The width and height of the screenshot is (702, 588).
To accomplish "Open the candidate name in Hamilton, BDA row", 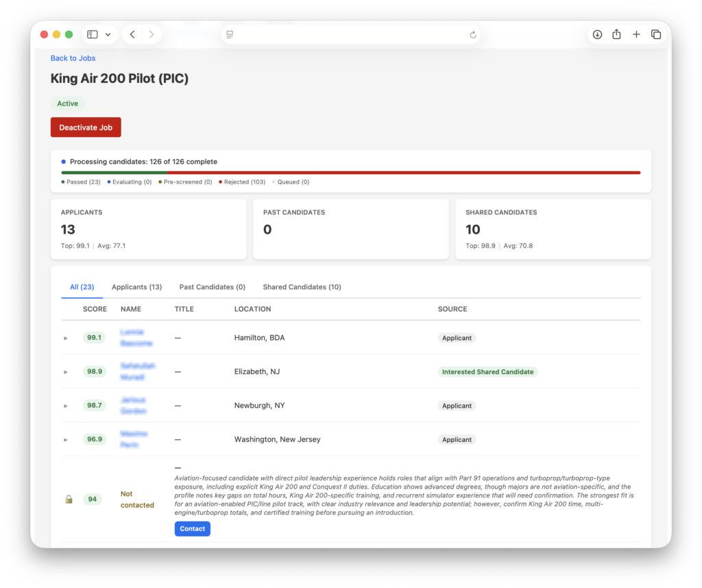I will coord(136,337).
